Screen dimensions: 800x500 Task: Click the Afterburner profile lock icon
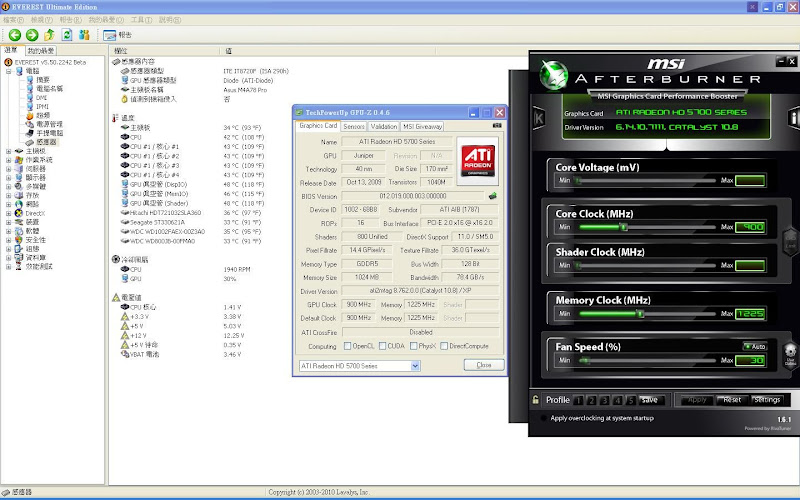pyautogui.click(x=535, y=399)
